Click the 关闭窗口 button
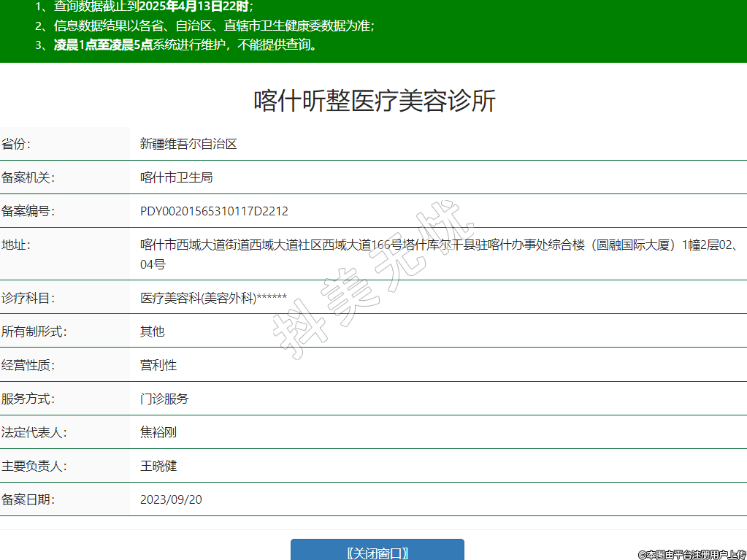 [x=377, y=551]
